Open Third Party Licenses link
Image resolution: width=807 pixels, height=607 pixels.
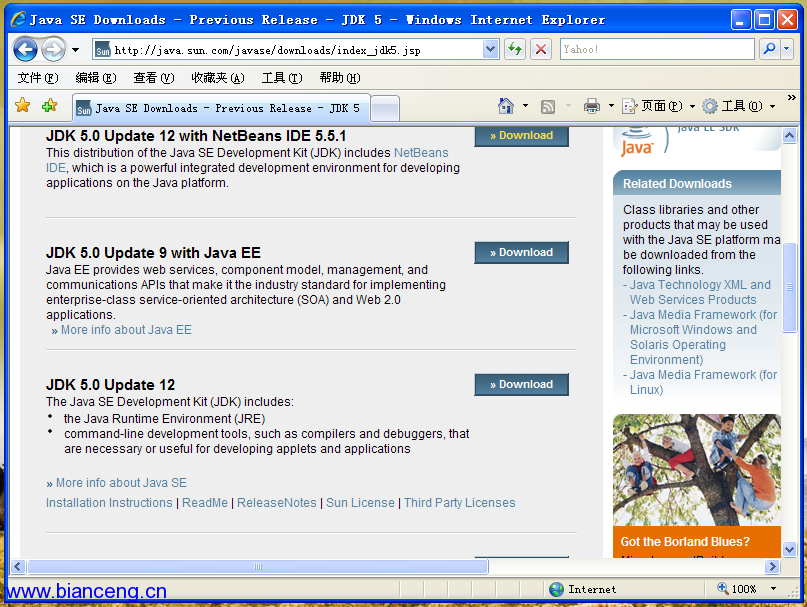[460, 503]
